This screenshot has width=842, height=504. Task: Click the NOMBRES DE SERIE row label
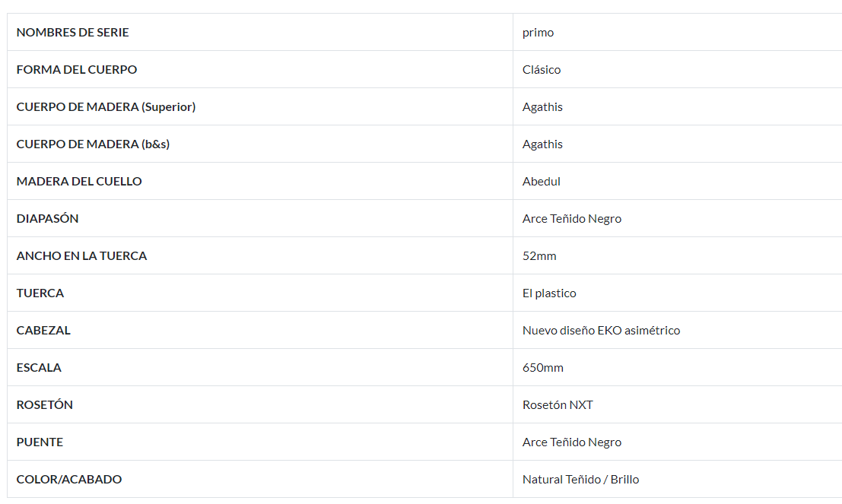[72, 33]
